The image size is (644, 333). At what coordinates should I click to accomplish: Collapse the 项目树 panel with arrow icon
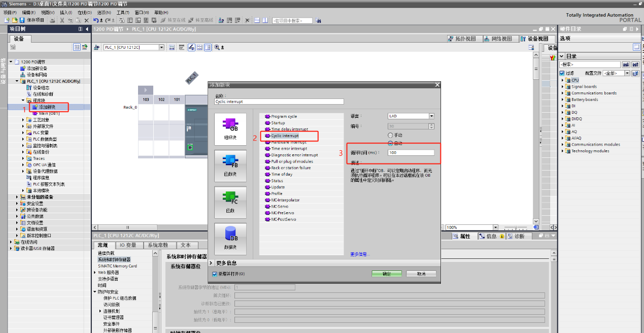[87, 29]
